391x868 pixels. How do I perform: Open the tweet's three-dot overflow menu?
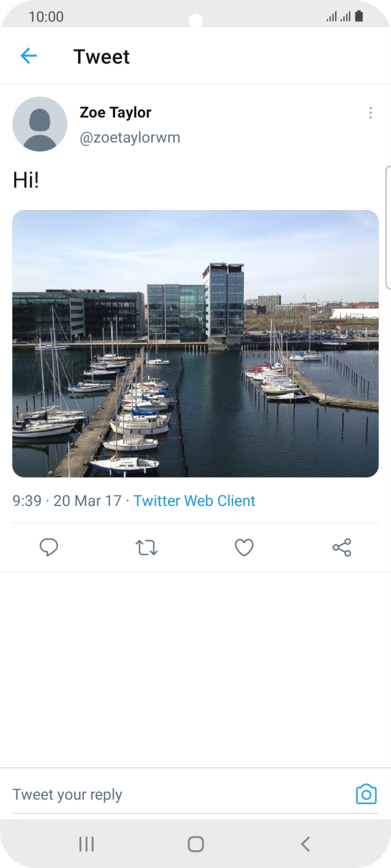(x=370, y=113)
